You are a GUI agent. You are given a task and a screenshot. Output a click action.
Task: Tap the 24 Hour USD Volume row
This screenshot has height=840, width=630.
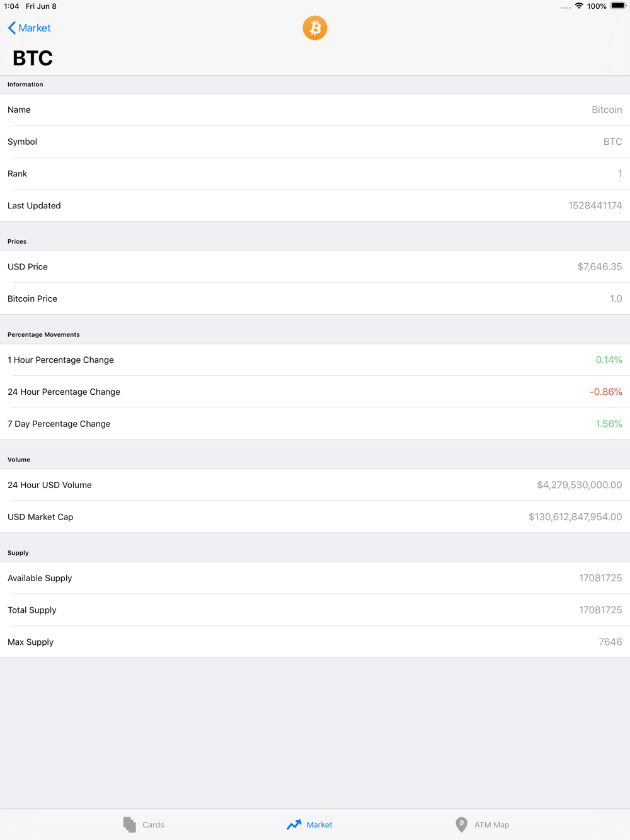[x=315, y=485]
